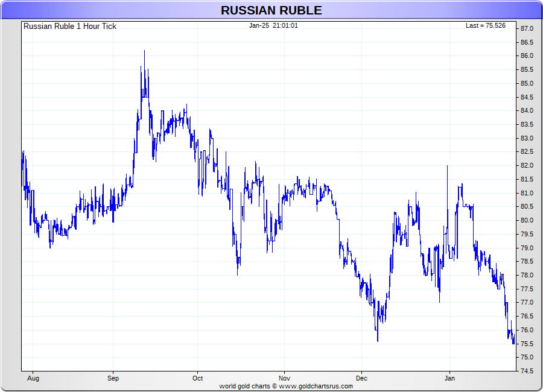Click the 74.5 y-axis label

tap(527, 371)
